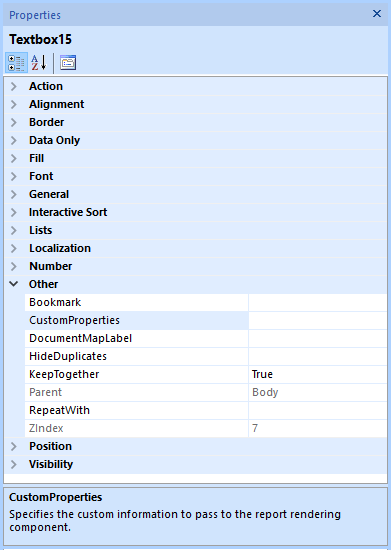The height and width of the screenshot is (550, 391).
Task: Select the Localization category label
Action: (x=60, y=248)
